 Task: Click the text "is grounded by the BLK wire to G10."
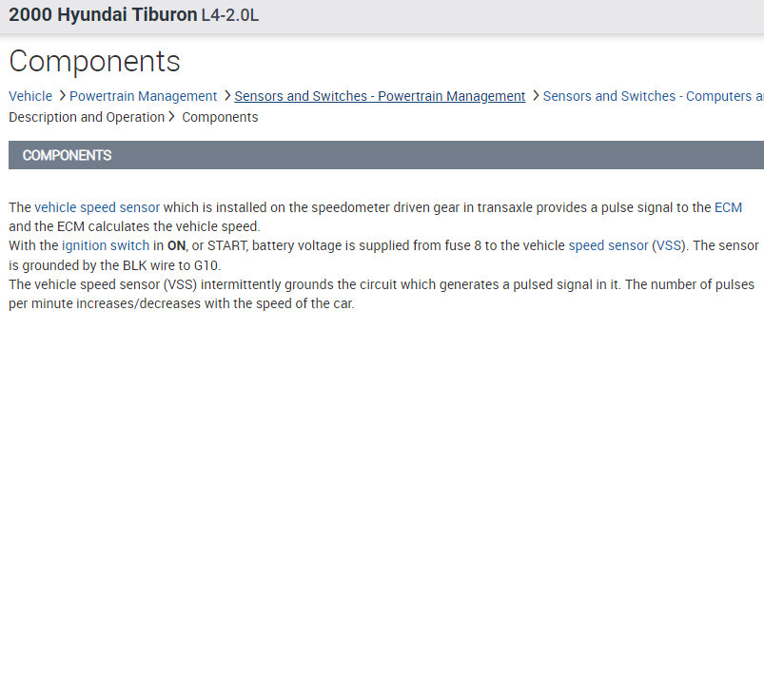115,265
